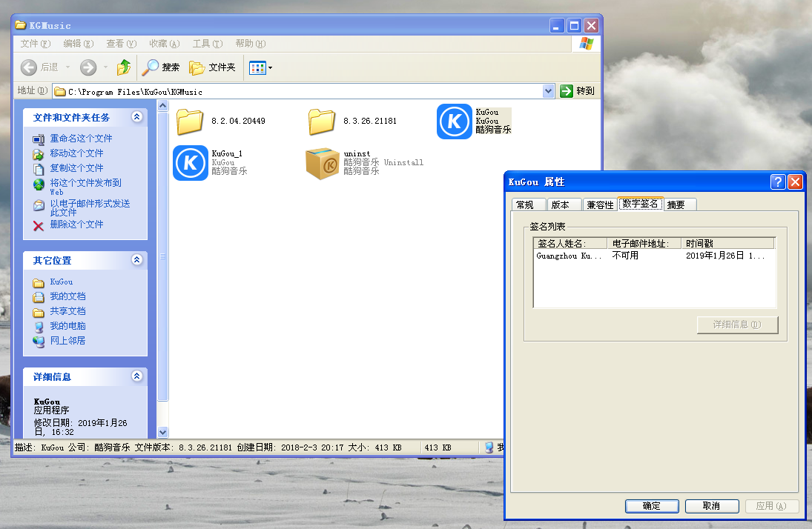Click 删除这个文件 delete link
This screenshot has height=529, width=812.
pos(76,224)
